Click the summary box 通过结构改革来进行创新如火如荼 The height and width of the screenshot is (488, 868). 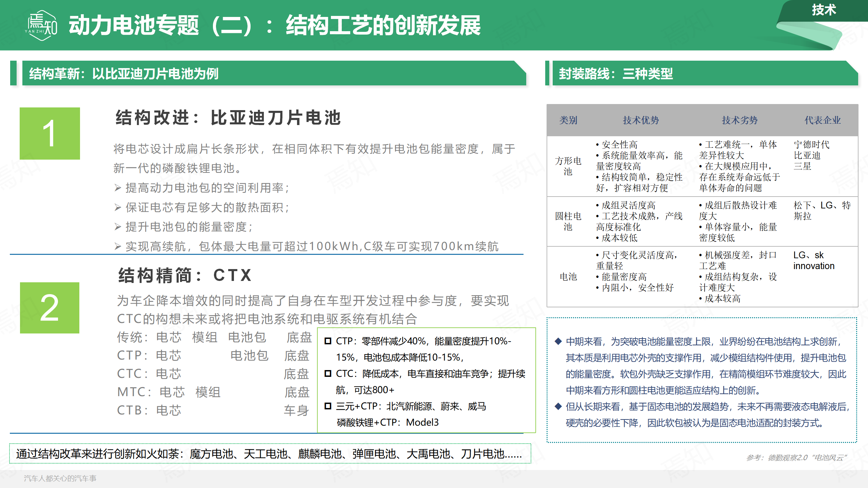coord(270,453)
